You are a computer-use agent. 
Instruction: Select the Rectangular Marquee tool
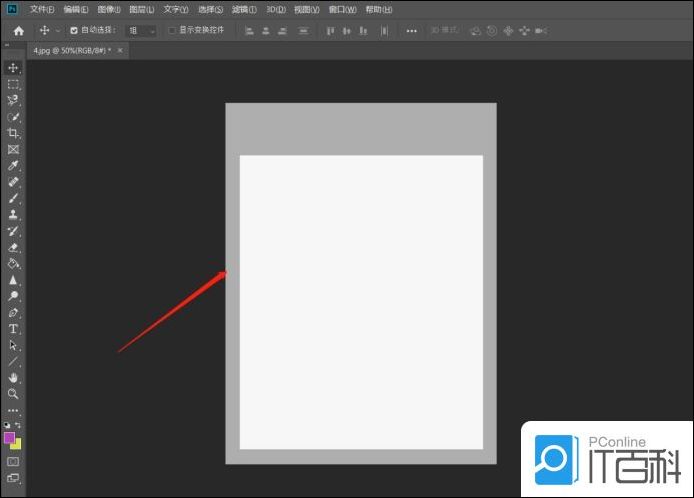coord(13,84)
